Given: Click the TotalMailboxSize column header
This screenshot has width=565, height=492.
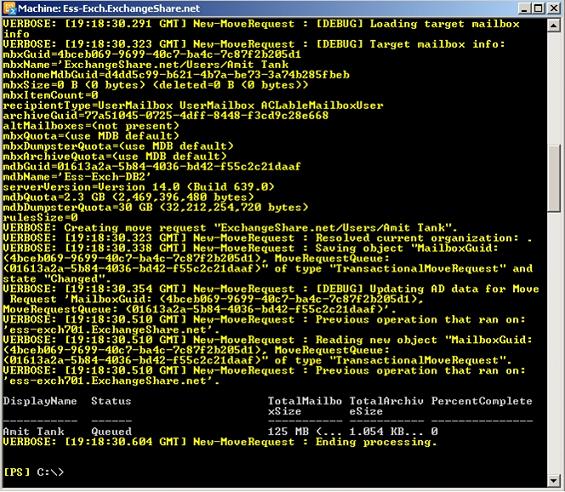Looking at the screenshot, I should tap(305, 406).
